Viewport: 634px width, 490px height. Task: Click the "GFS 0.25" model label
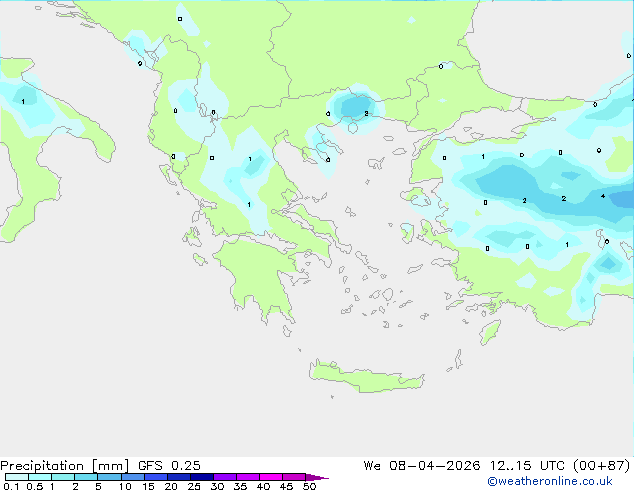tap(169, 465)
